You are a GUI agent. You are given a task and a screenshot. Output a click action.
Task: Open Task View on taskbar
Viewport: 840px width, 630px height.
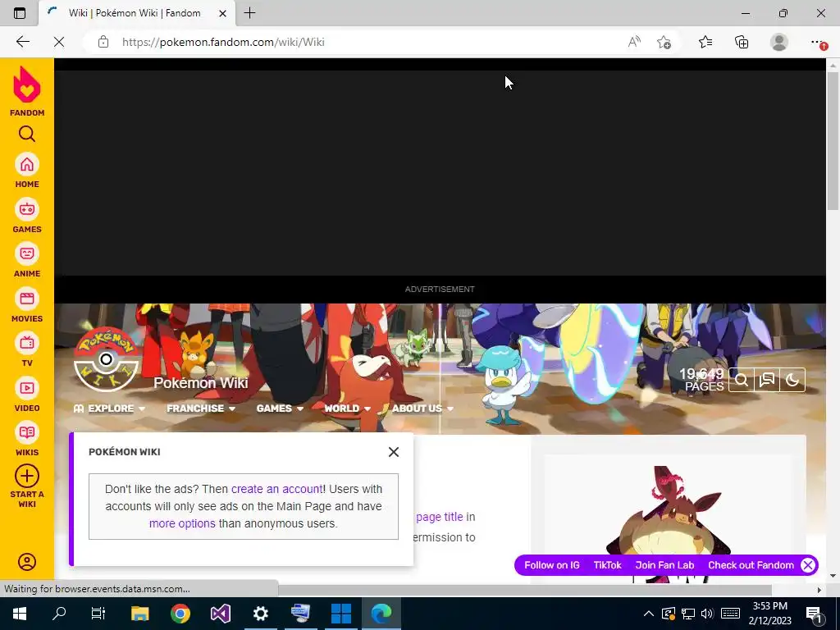tap(98, 613)
